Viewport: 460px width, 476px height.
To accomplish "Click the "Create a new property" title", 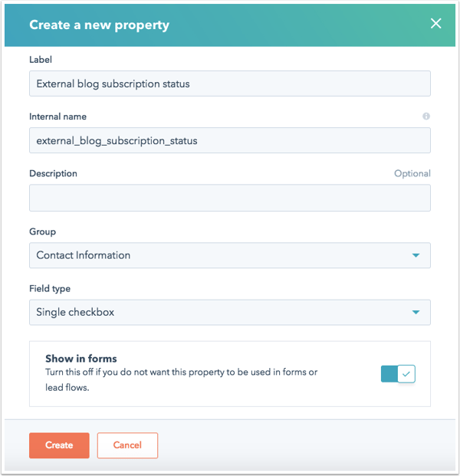I will pyautogui.click(x=100, y=25).
